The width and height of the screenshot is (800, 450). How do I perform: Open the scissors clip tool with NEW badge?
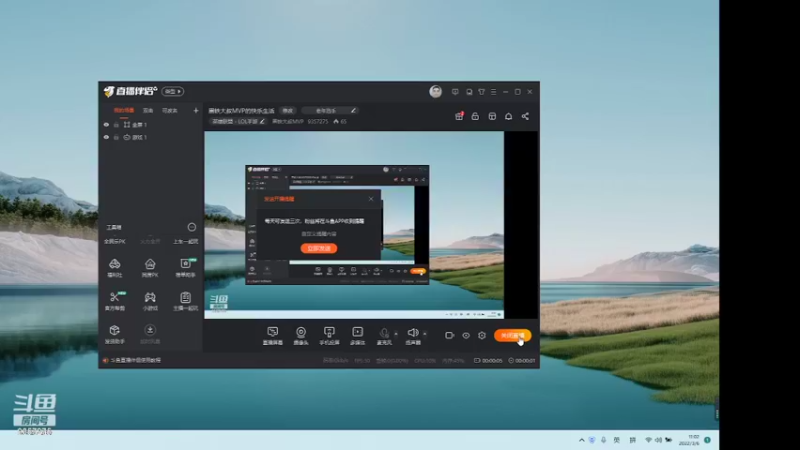pos(115,301)
